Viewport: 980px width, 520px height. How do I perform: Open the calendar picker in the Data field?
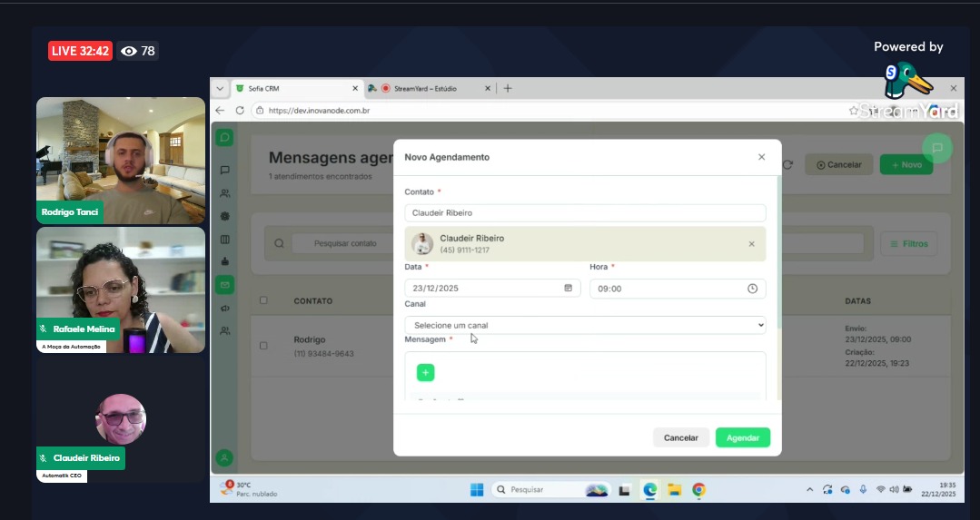pyautogui.click(x=569, y=289)
